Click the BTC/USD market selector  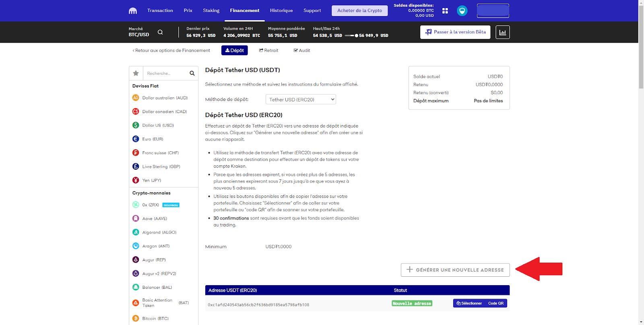139,32
